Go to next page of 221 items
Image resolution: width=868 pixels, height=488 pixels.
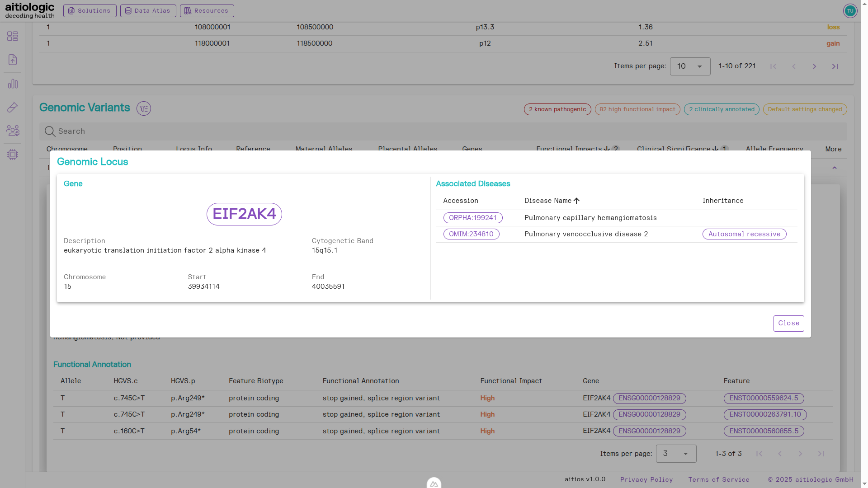click(814, 66)
